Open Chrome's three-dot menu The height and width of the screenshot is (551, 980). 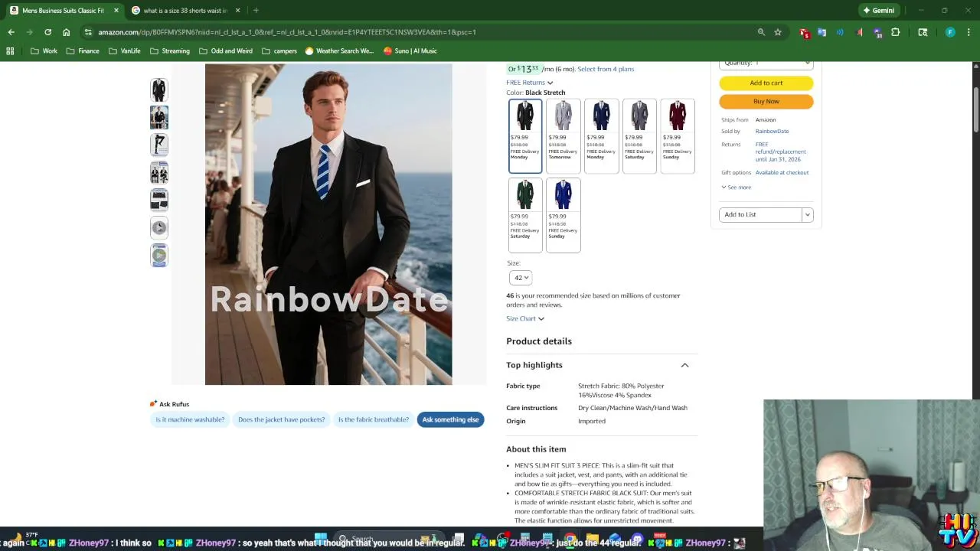coord(969,32)
